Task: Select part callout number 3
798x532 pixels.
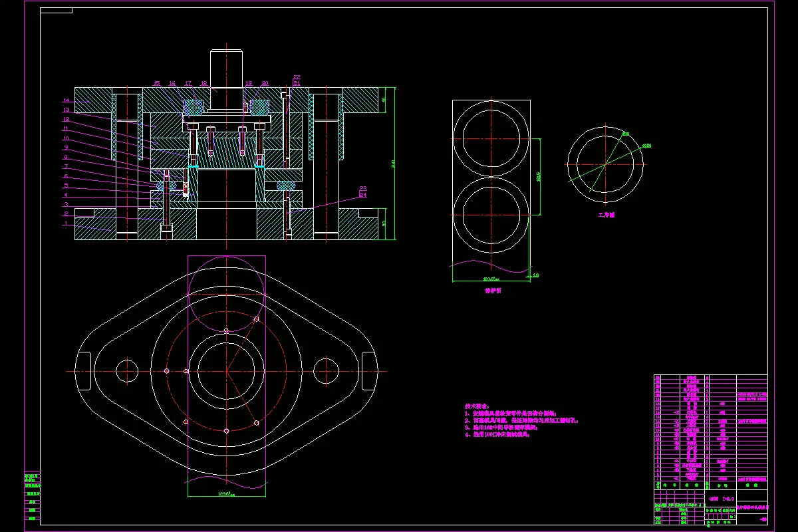Action: pyautogui.click(x=66, y=205)
